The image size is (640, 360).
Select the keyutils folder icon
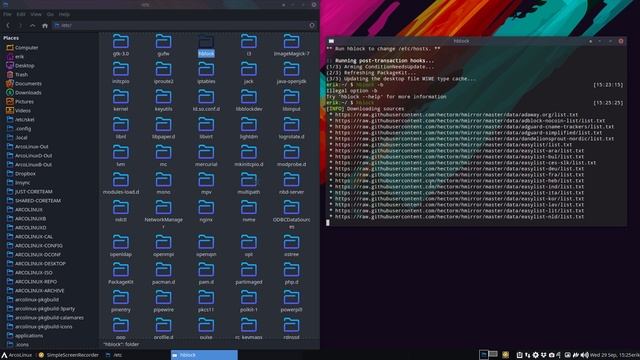(x=163, y=98)
